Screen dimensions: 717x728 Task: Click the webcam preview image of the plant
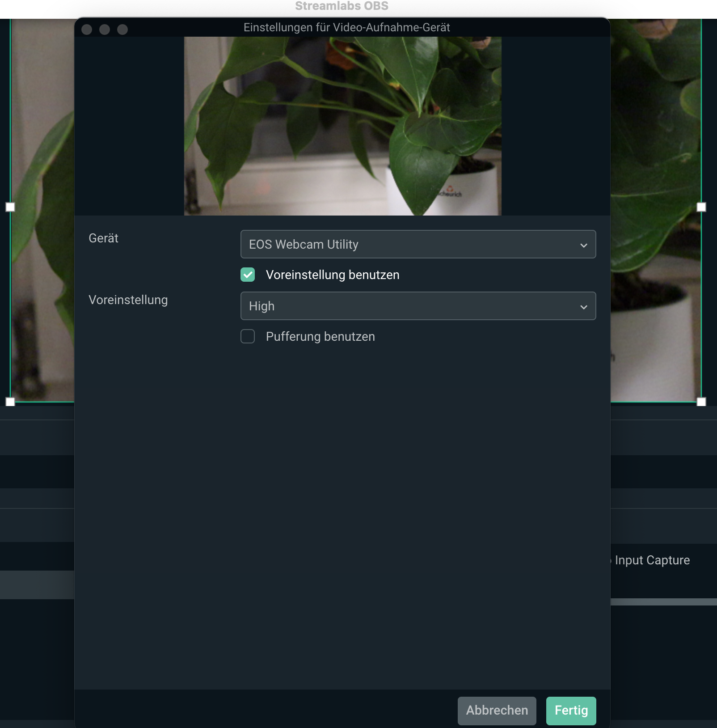342,125
